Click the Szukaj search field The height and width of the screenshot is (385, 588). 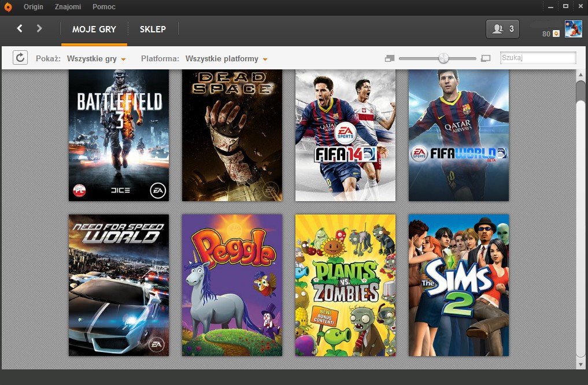pos(538,58)
